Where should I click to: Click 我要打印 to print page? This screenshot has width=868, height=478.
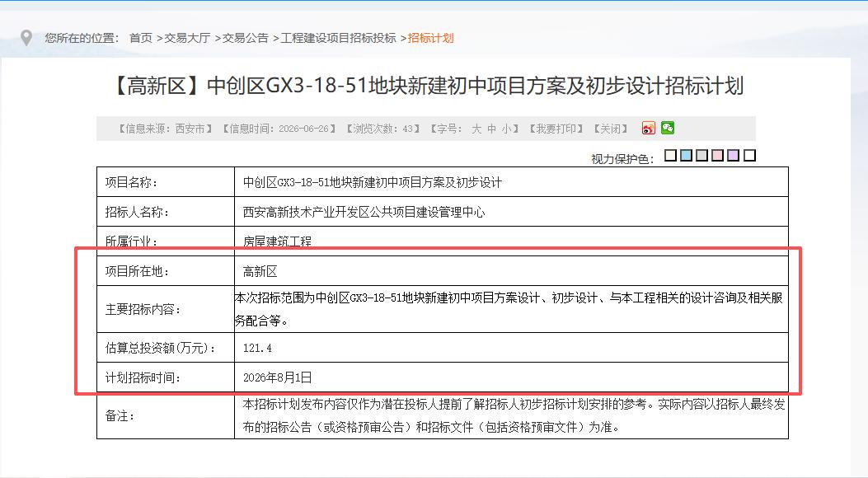(556, 129)
